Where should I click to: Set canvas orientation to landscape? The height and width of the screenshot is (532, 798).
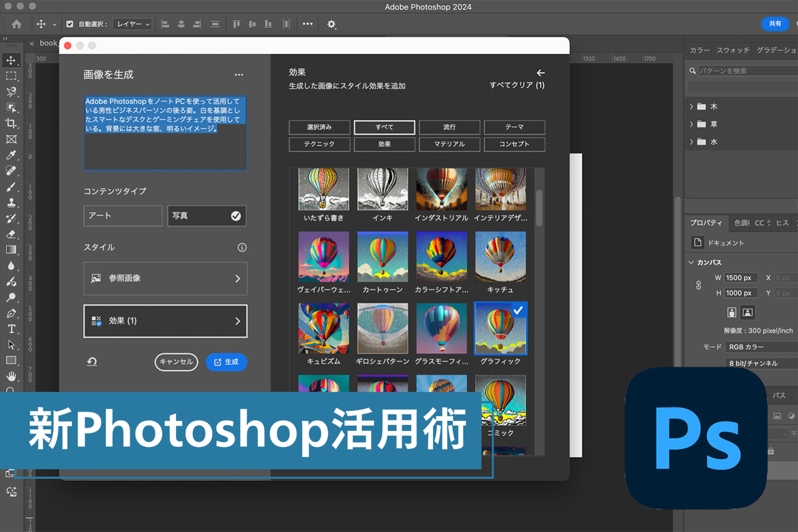coord(747,312)
